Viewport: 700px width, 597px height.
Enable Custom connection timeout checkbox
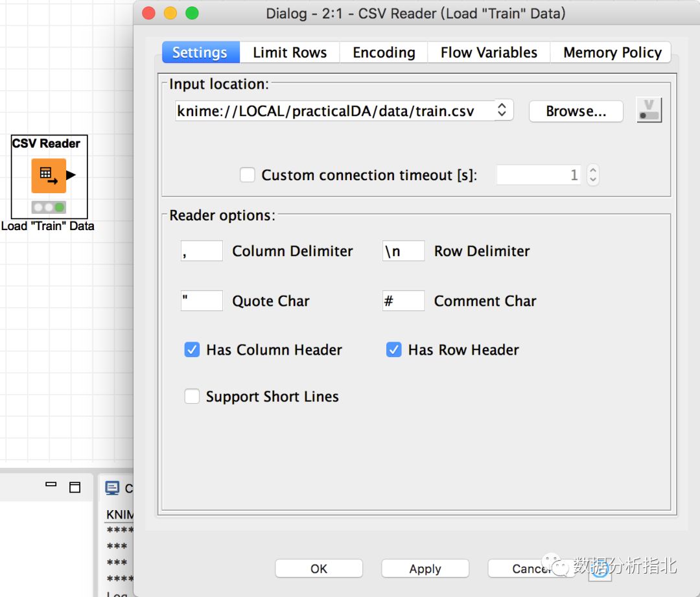coord(248,174)
